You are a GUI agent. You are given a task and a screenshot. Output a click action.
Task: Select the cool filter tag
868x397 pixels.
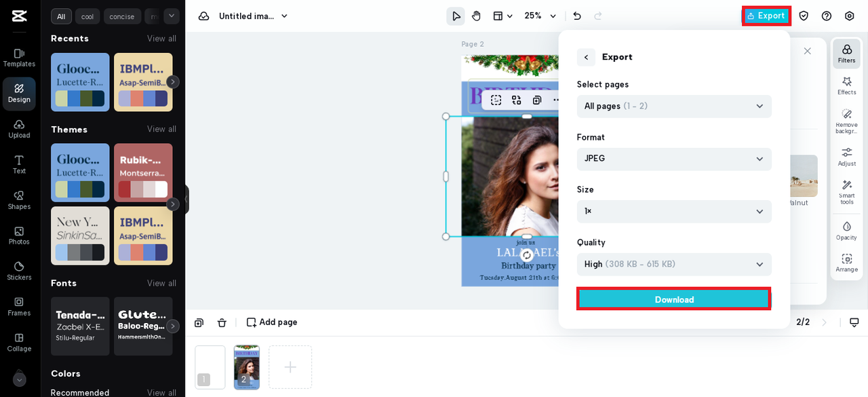click(x=87, y=16)
